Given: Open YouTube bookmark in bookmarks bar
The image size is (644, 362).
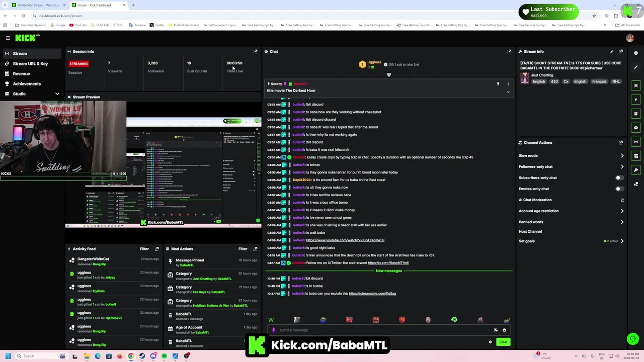Looking at the screenshot, I should [x=78, y=25].
